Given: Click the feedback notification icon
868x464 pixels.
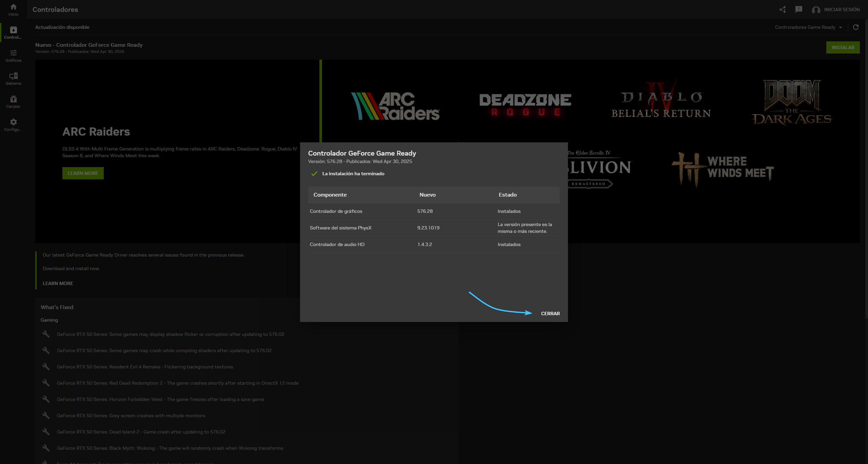Looking at the screenshot, I should click(x=798, y=9).
